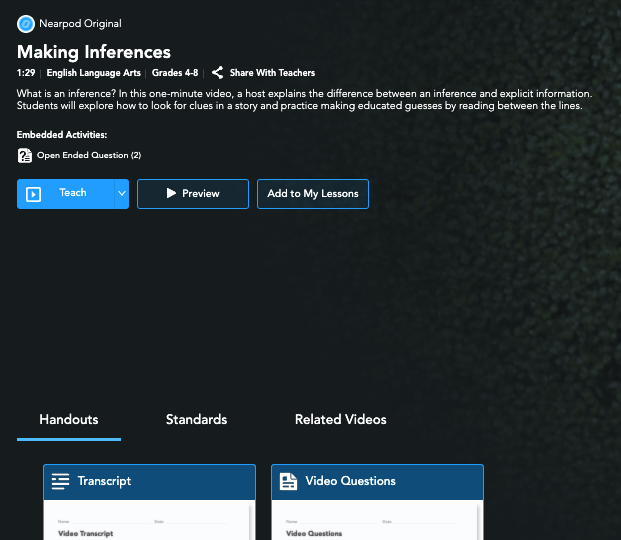621x540 pixels.
Task: Click the Transcript list icon
Action: tap(61, 481)
